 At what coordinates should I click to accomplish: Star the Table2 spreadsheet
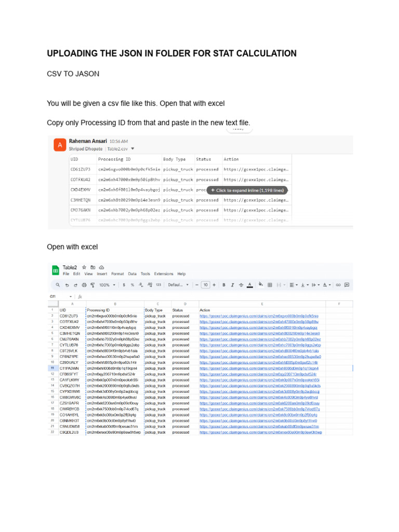[84, 267]
